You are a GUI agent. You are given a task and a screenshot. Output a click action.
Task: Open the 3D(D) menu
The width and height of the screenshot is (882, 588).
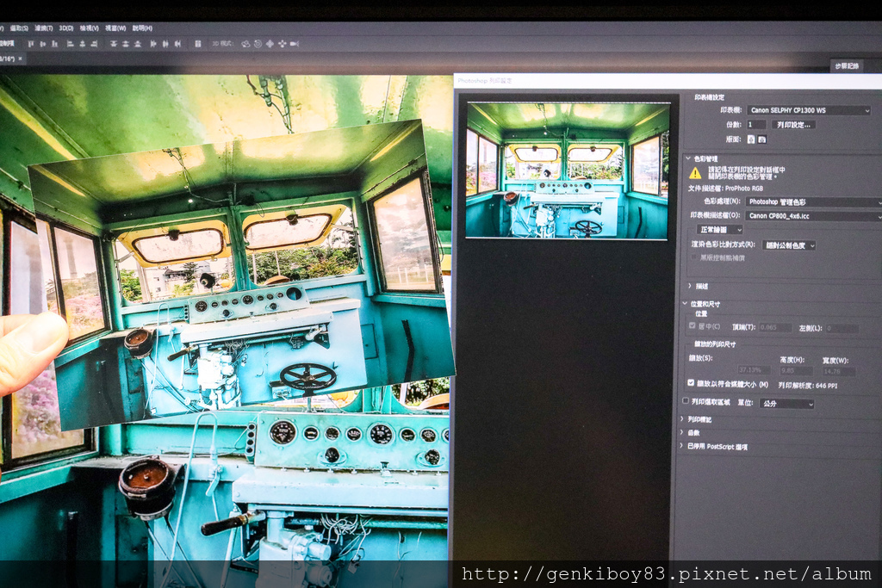(66, 28)
